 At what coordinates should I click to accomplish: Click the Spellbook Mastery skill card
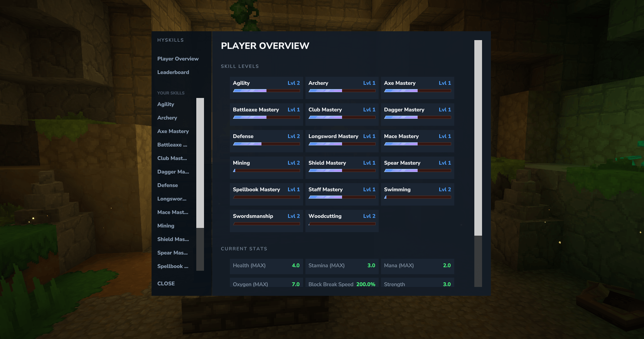266,194
